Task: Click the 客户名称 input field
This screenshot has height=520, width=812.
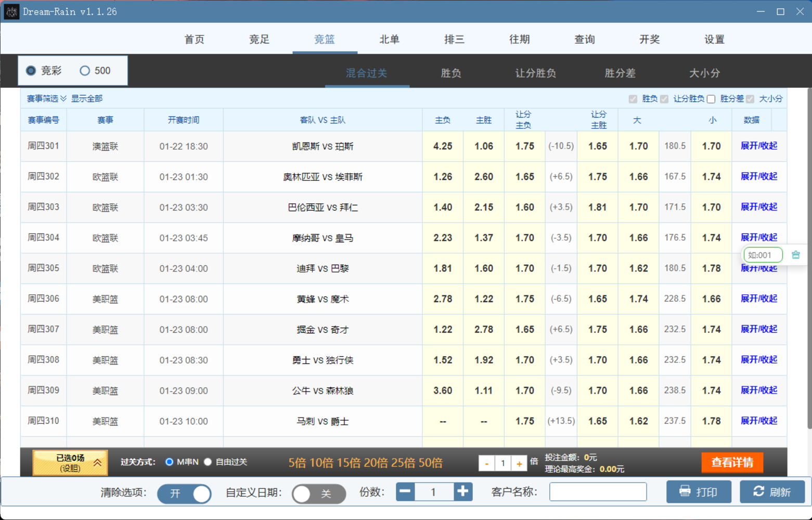Action: (x=598, y=492)
